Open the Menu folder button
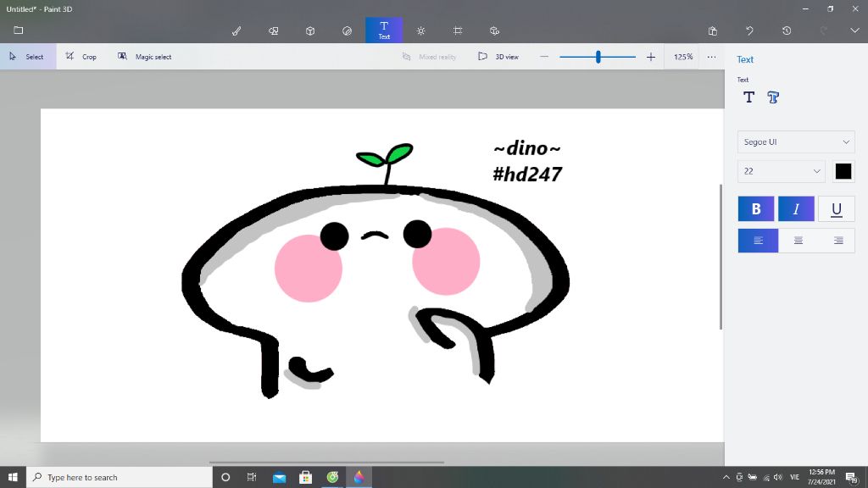The image size is (868, 488). 18,30
